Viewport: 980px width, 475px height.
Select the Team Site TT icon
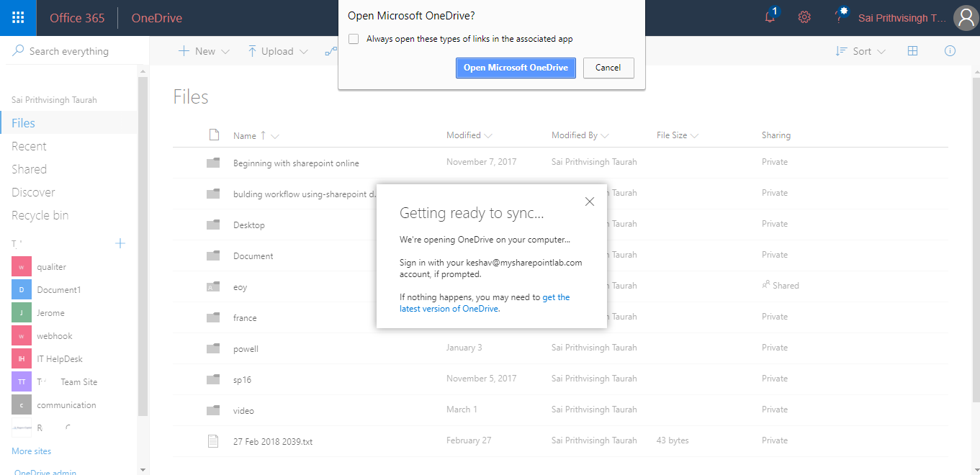tap(22, 382)
